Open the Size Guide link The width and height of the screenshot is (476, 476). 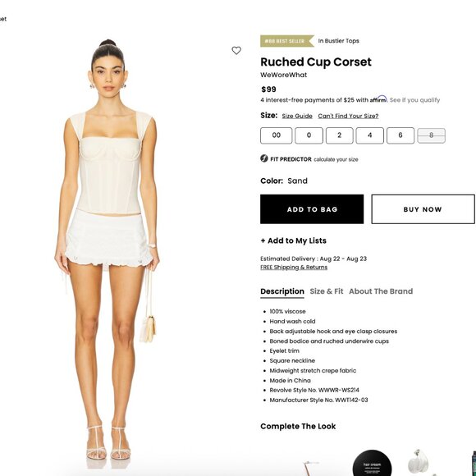tap(297, 116)
